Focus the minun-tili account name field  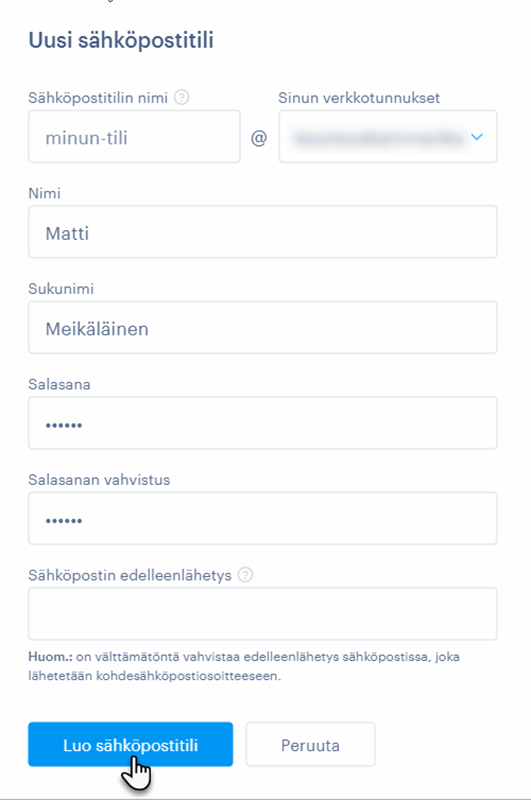(134, 136)
